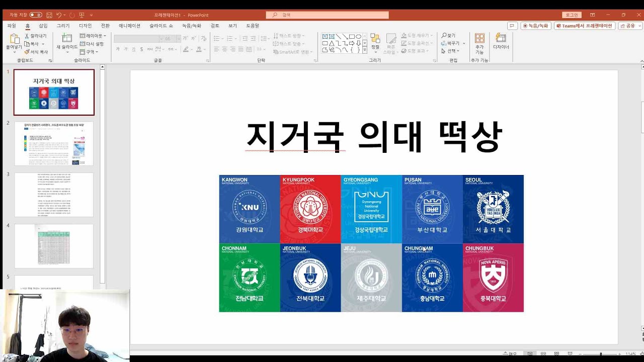The image size is (644, 362).
Task: Switch to the 전환 (Transitions) tab
Action: click(x=105, y=26)
